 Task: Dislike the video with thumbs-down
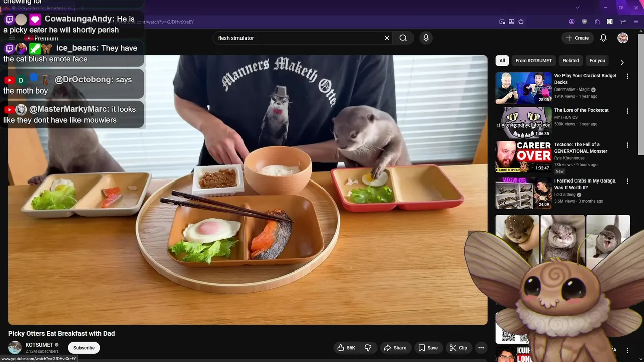(368, 348)
